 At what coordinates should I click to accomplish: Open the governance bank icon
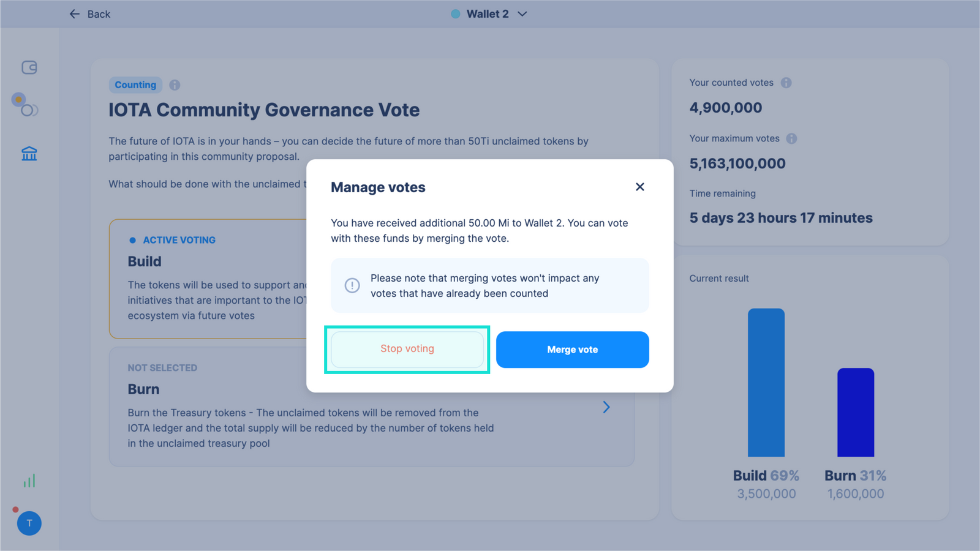(29, 153)
